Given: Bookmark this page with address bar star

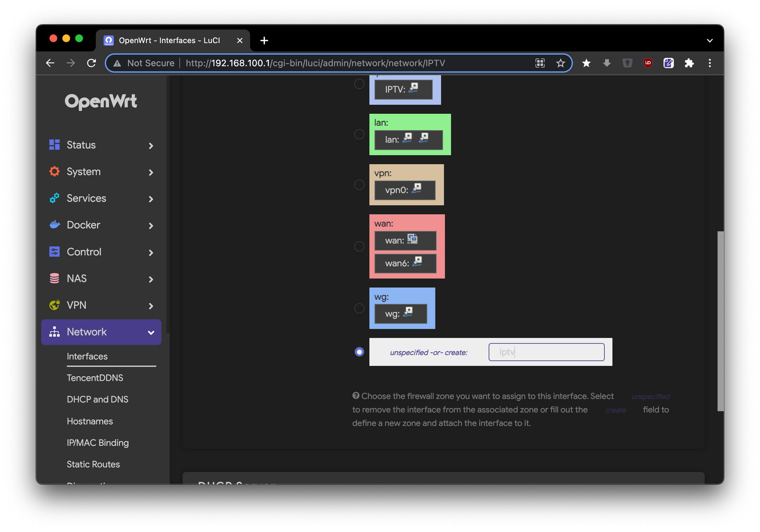Looking at the screenshot, I should pyautogui.click(x=560, y=63).
